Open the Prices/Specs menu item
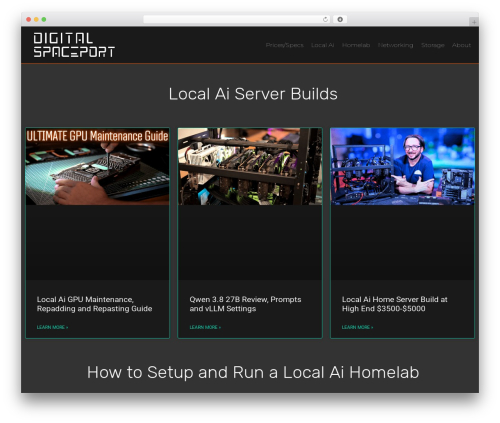500x423 pixels. tap(284, 45)
